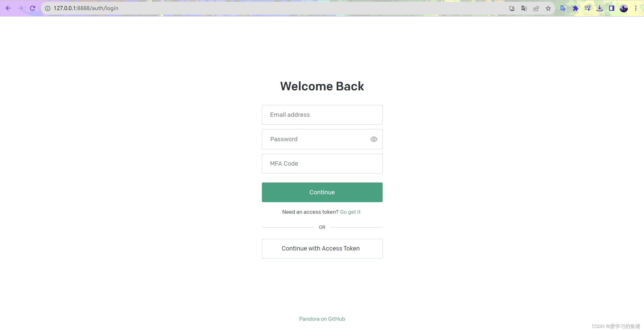Select the browser address bar URL

[x=87, y=8]
